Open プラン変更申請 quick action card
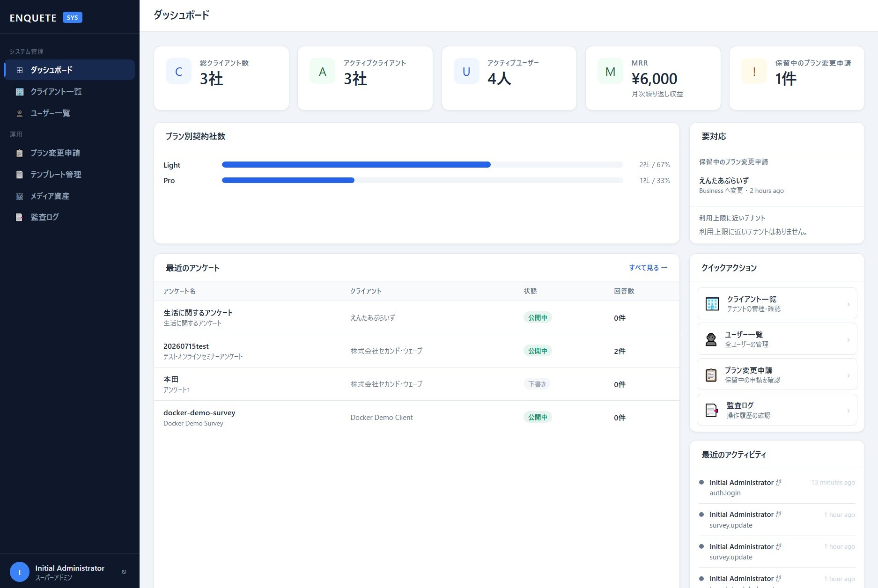Screen dimensions: 878x588 (x=777, y=375)
